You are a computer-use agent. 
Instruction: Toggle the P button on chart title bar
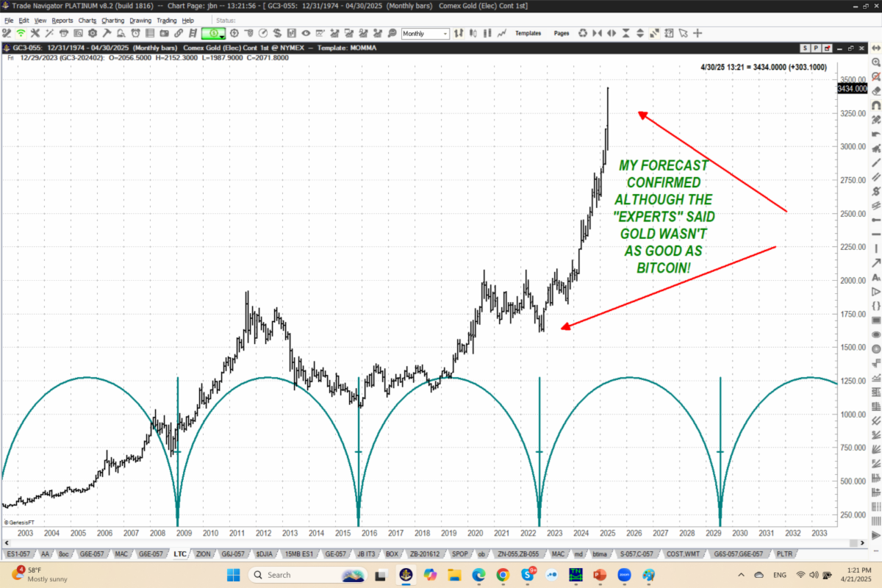[816, 48]
